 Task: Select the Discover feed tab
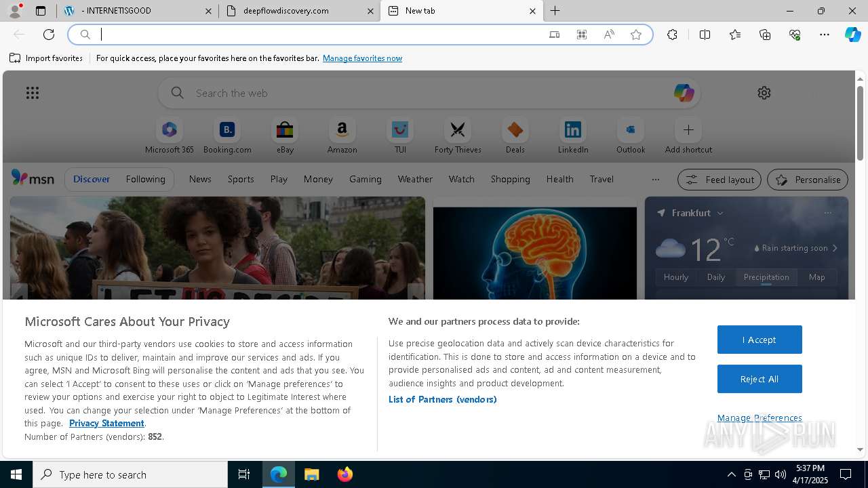[92, 179]
